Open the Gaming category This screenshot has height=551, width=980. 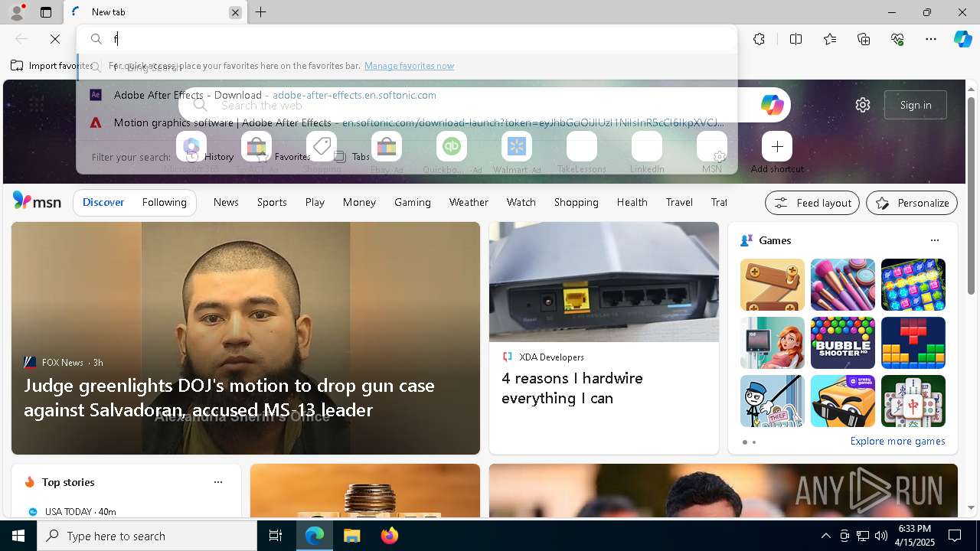coord(412,202)
